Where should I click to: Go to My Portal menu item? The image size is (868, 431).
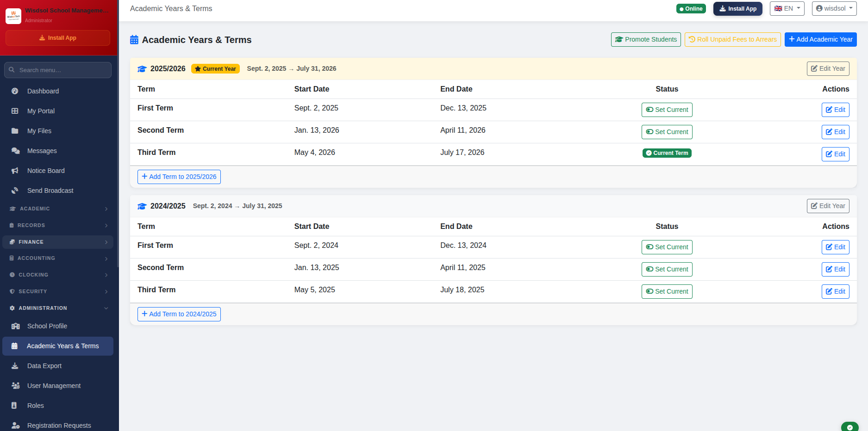58,111
